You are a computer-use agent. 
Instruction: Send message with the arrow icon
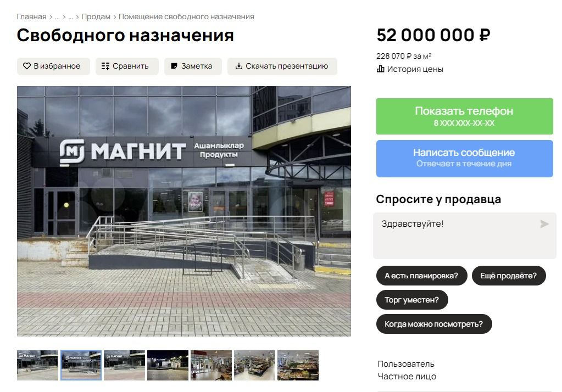pyautogui.click(x=544, y=224)
